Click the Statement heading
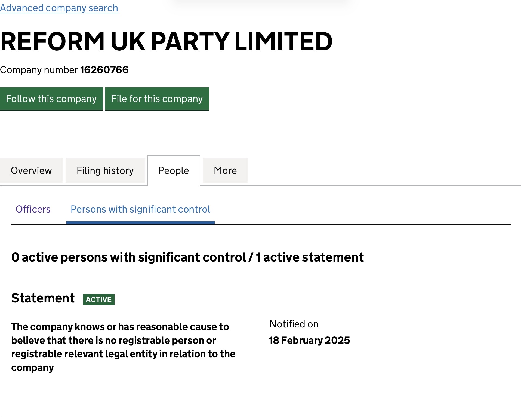Screen dimensions: 521x420 click(x=43, y=298)
